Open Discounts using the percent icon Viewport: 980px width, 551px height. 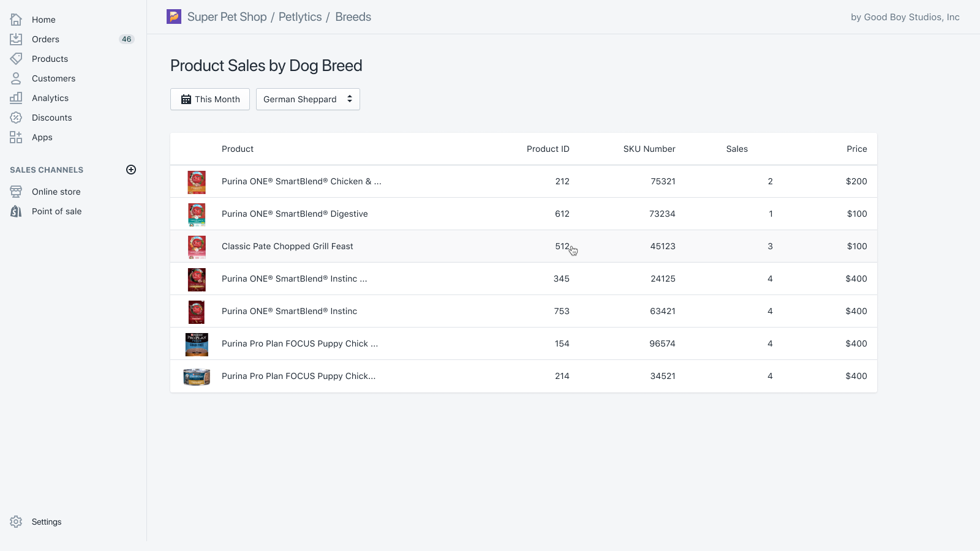(16, 117)
